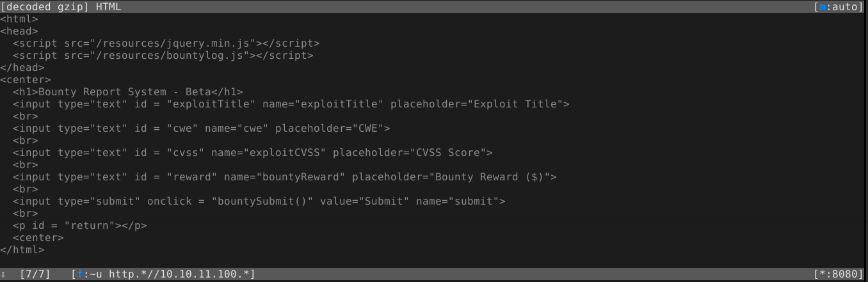Image resolution: width=868 pixels, height=282 pixels.
Task: Click the 'CVSS Score' input line
Action: coord(252,153)
